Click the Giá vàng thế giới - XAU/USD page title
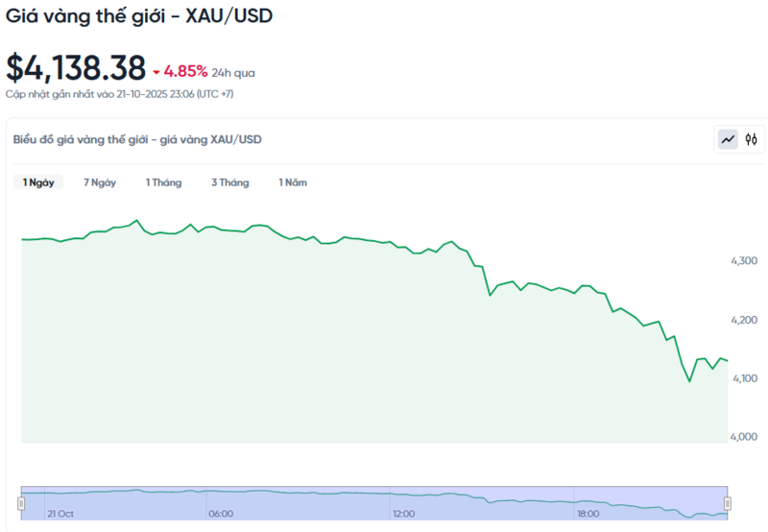768x532 pixels. click(x=139, y=17)
